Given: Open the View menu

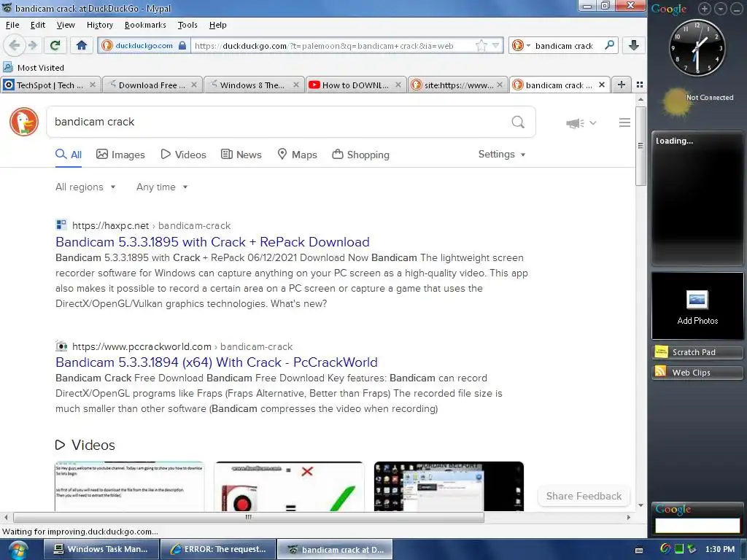Looking at the screenshot, I should (66, 25).
